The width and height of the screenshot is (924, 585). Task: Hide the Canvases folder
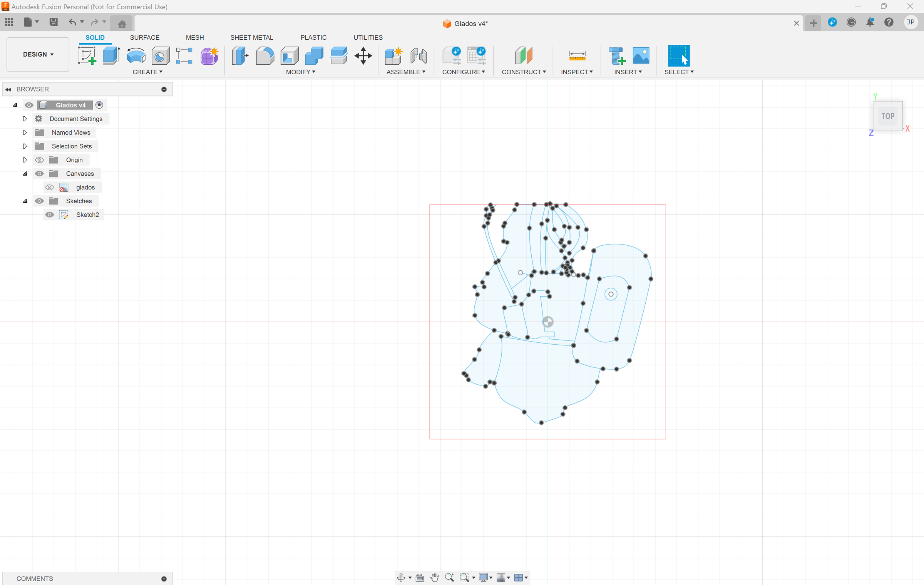click(39, 174)
